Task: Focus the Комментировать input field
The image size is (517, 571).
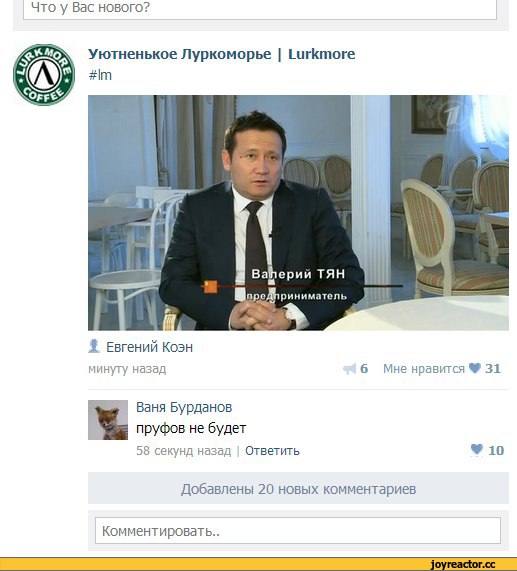Action: [x=298, y=531]
